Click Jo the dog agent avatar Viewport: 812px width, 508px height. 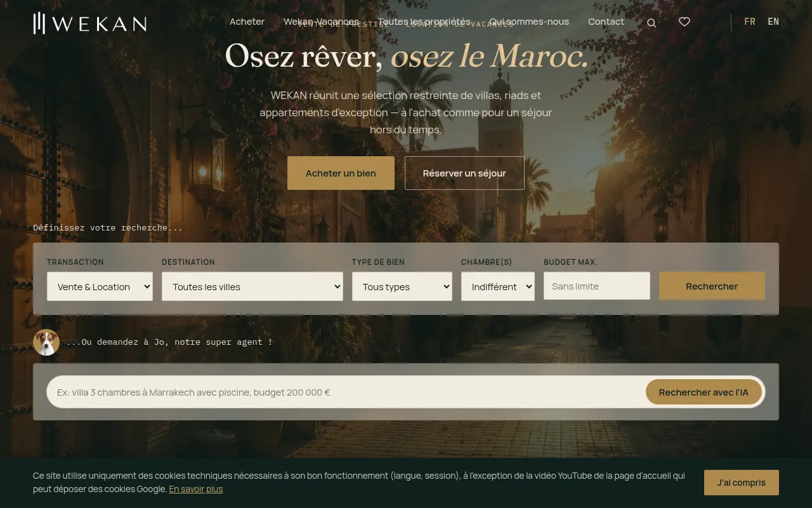tap(46, 342)
